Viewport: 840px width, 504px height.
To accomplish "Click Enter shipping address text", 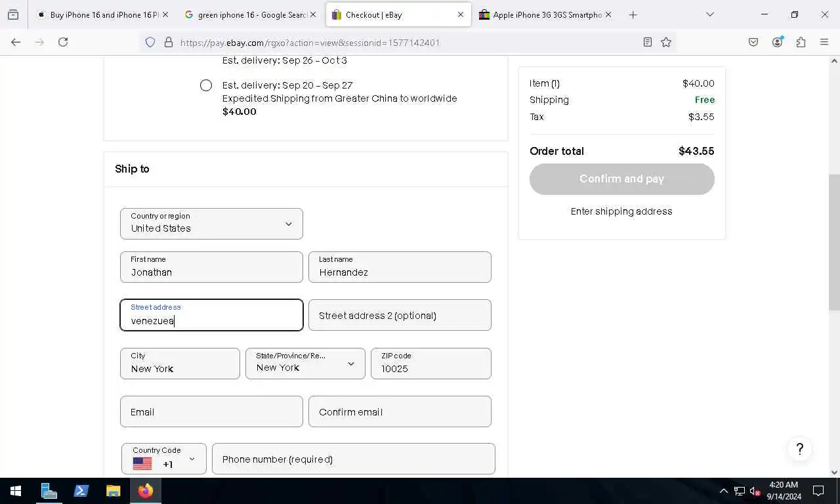I will click(621, 211).
